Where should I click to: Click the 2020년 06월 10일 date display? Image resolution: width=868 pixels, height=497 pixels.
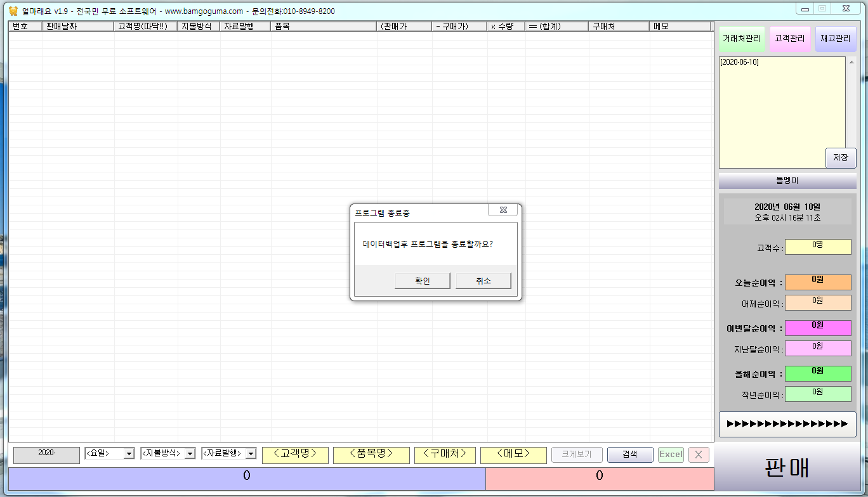pos(787,207)
